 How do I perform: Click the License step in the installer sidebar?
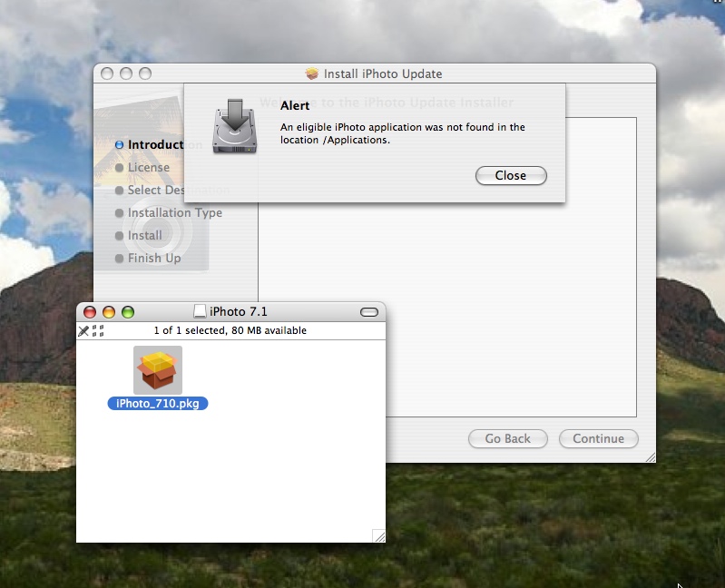tap(149, 167)
